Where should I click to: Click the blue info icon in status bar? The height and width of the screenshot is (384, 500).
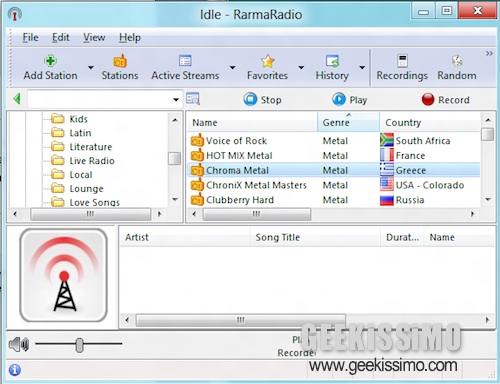click(15, 370)
